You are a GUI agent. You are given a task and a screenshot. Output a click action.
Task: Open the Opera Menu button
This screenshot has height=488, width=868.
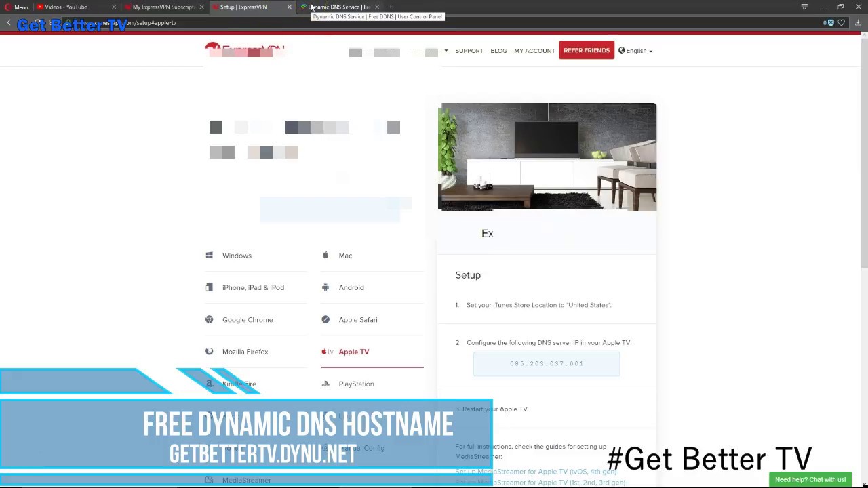[x=16, y=7]
